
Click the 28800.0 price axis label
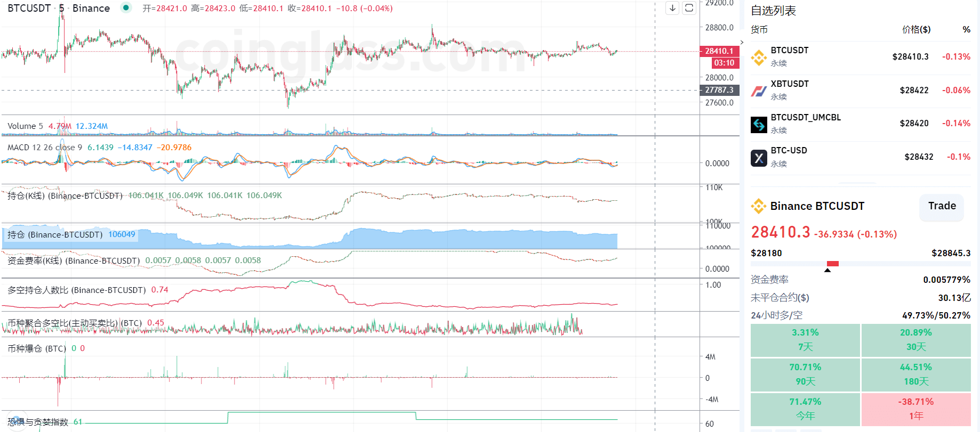(x=719, y=28)
